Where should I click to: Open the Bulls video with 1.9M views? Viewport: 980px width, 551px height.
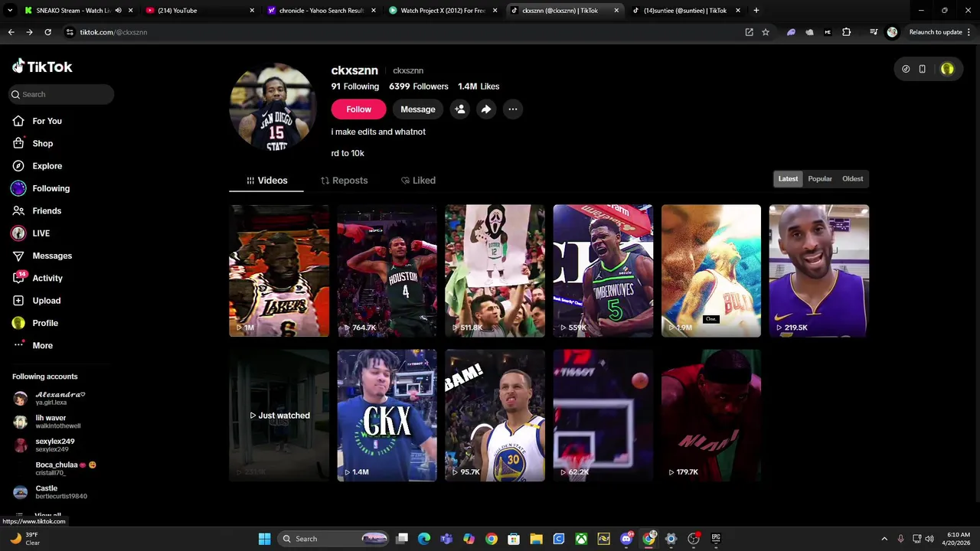point(711,271)
